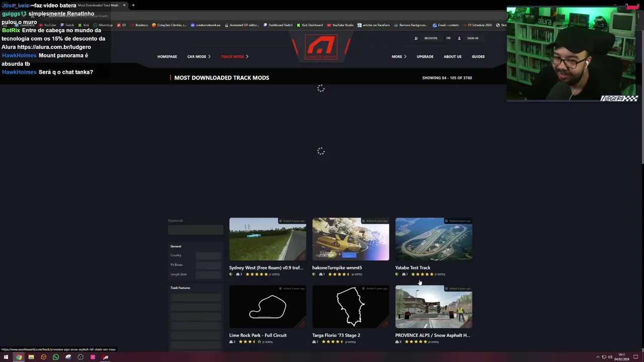This screenshot has width=644, height=362.
Task: Click the 'MOST DOWNLOADED TRACK MODS' heading
Action: pyautogui.click(x=221, y=78)
